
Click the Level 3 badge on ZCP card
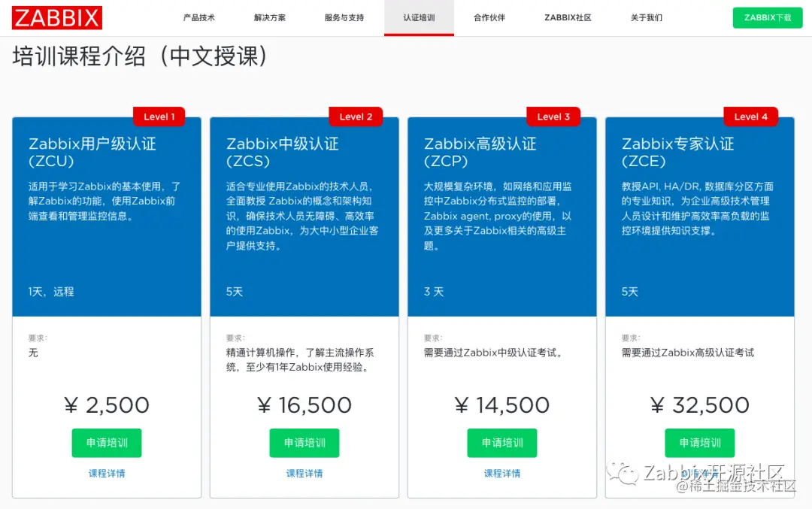pyautogui.click(x=553, y=116)
